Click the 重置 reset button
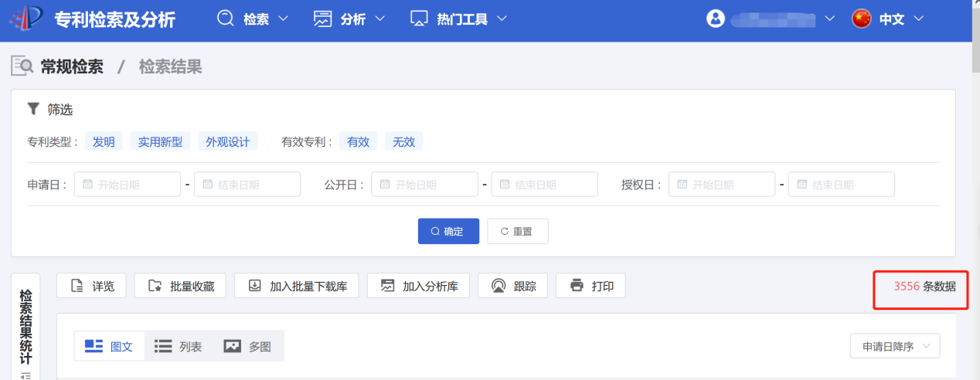 (x=518, y=231)
